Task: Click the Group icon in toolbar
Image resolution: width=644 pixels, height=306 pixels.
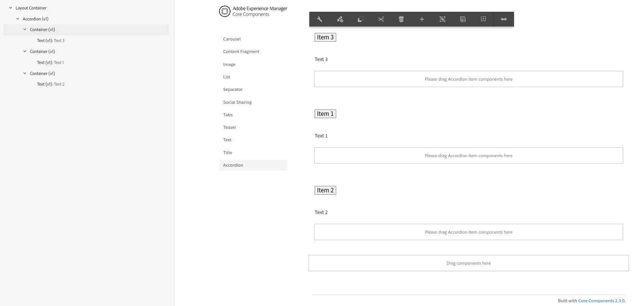Action: point(442,19)
